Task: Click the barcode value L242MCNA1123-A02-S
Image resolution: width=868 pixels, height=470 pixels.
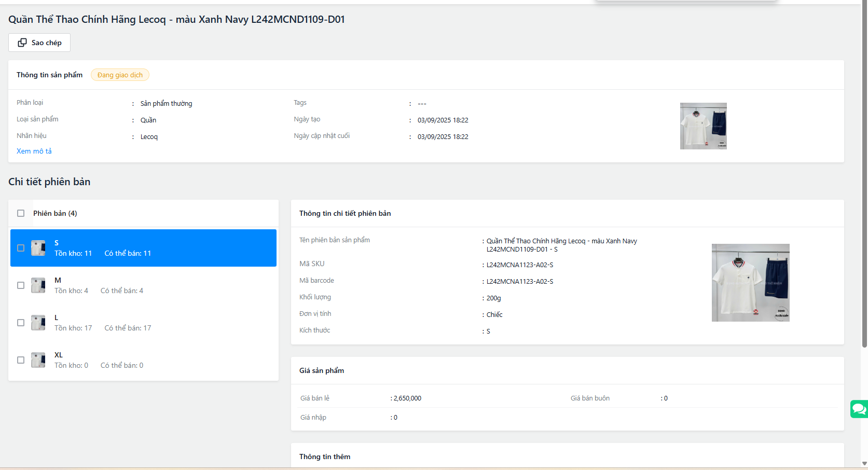Action: pos(520,282)
